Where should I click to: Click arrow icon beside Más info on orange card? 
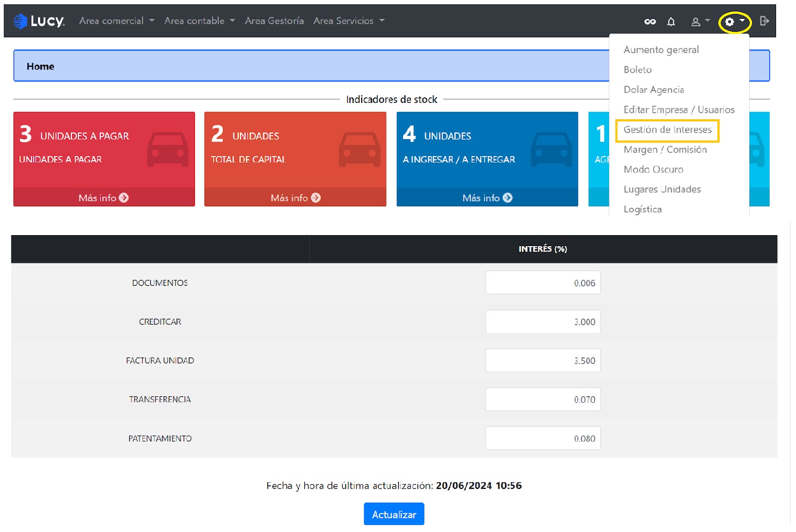click(316, 198)
